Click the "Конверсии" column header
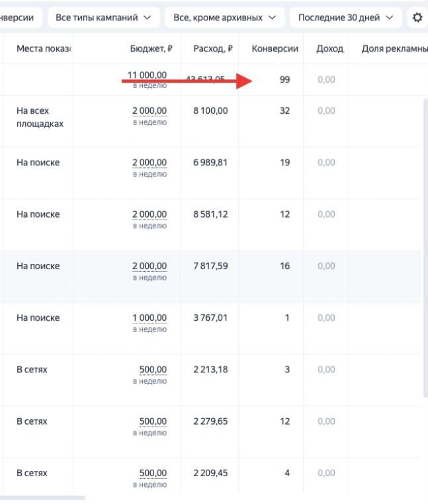428x504 pixels. [275, 49]
